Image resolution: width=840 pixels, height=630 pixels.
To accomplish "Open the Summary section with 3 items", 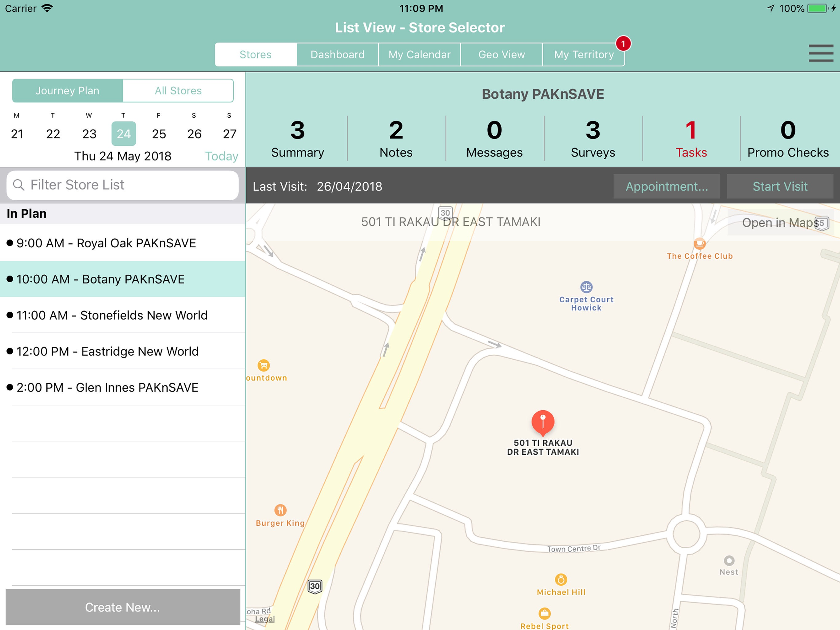I will [x=297, y=138].
